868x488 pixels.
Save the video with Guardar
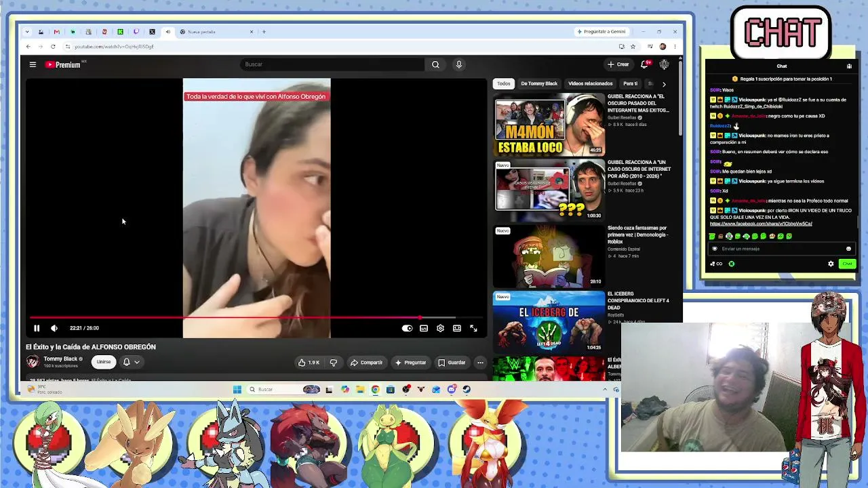[x=452, y=363]
